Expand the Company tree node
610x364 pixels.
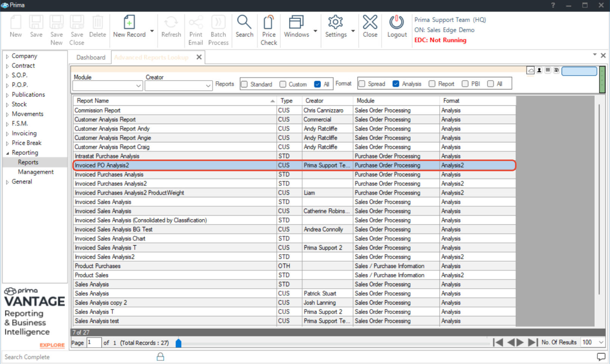point(7,56)
